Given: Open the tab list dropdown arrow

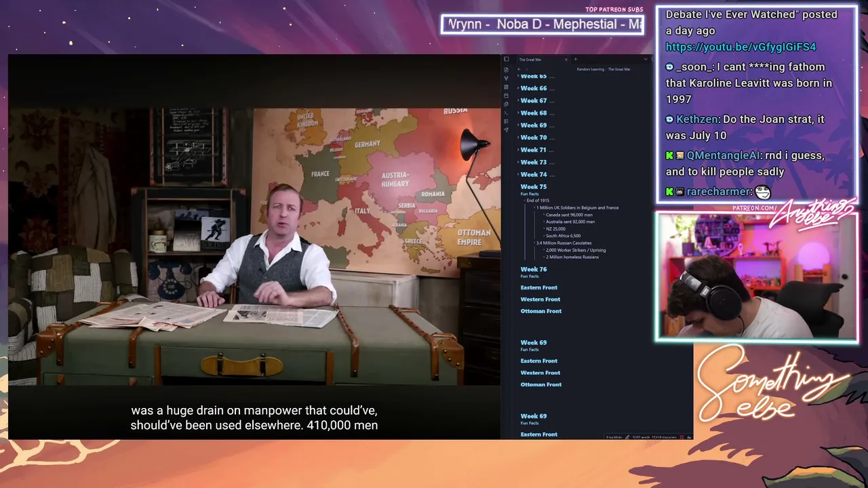Looking at the screenshot, I should (x=645, y=60).
